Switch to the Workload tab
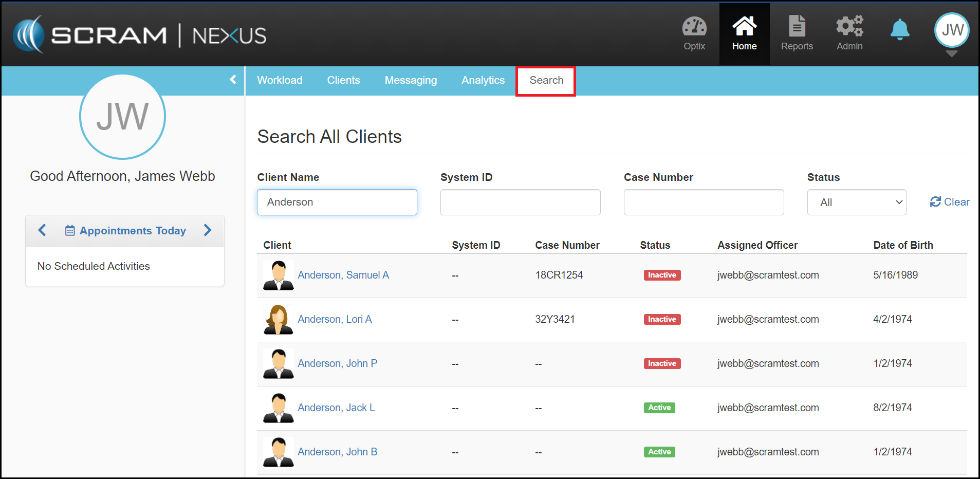This screenshot has height=479, width=980. click(x=280, y=80)
